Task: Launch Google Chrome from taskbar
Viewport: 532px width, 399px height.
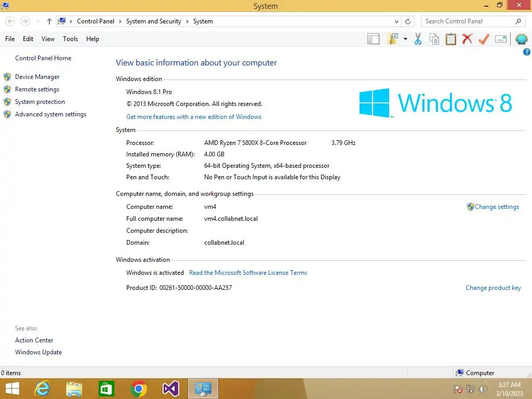Action: coord(138,389)
